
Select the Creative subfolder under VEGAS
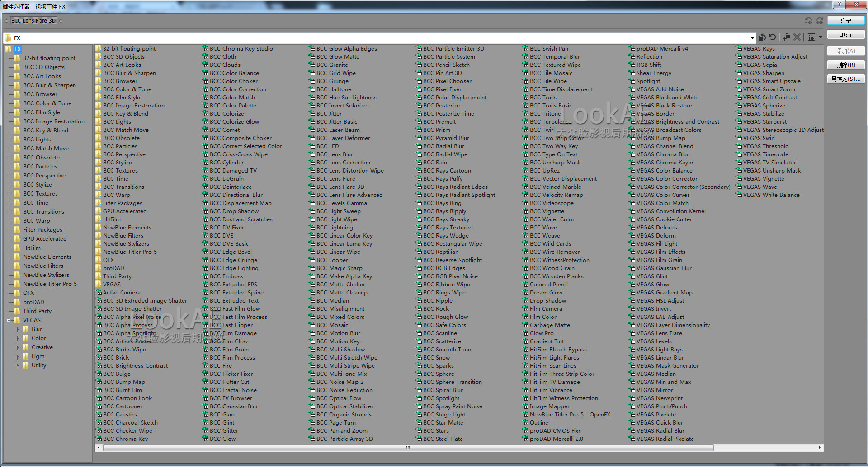(42, 347)
